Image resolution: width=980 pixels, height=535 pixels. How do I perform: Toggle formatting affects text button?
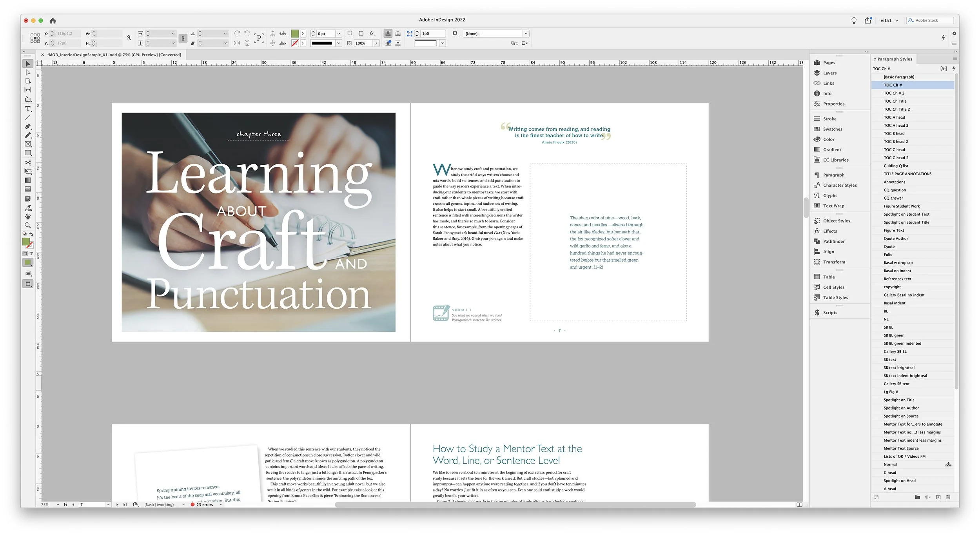[x=31, y=254]
